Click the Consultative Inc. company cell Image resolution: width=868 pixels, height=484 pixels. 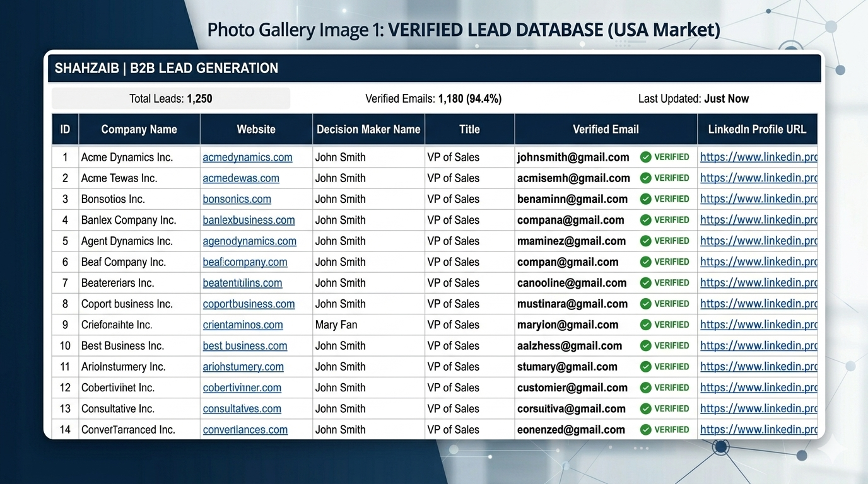[x=118, y=409]
